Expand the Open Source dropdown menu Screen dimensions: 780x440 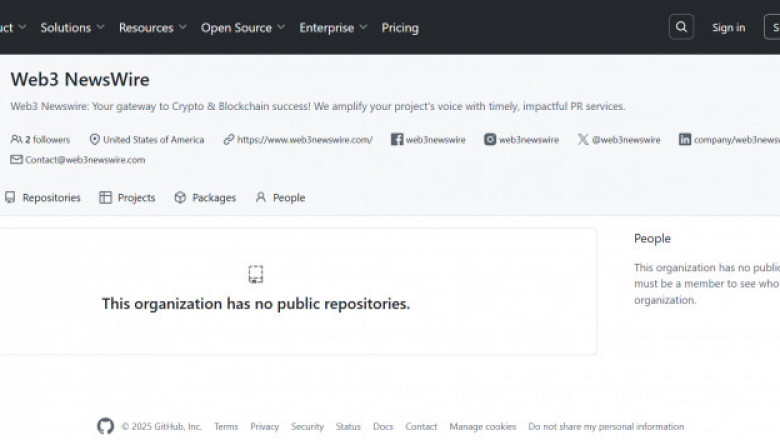point(243,27)
